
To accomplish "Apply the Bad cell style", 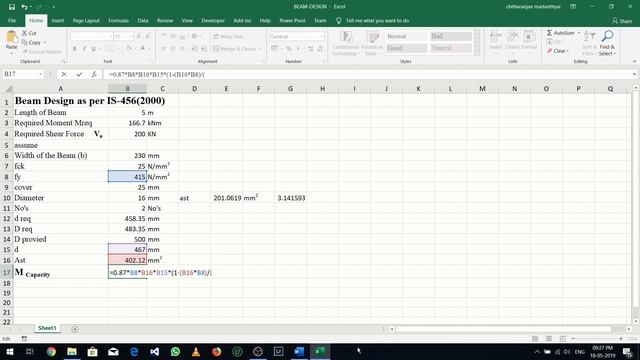I will click(451, 36).
